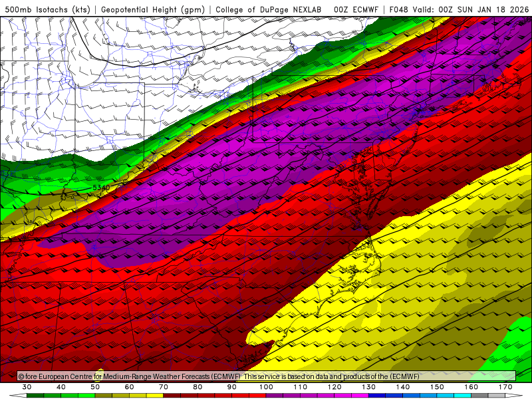Viewport: 532px width, 399px height.
Task: Click the "40" legend scale value
Action: tap(61, 387)
